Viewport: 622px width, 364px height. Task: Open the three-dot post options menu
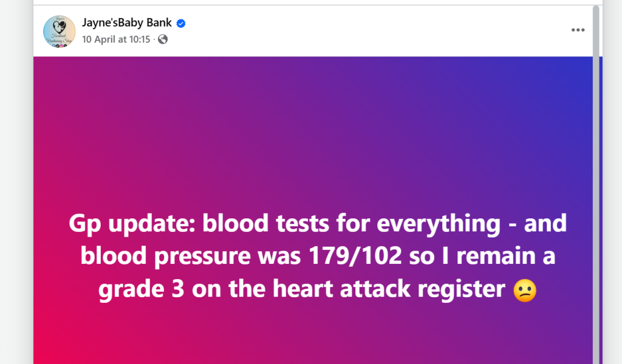click(x=578, y=30)
